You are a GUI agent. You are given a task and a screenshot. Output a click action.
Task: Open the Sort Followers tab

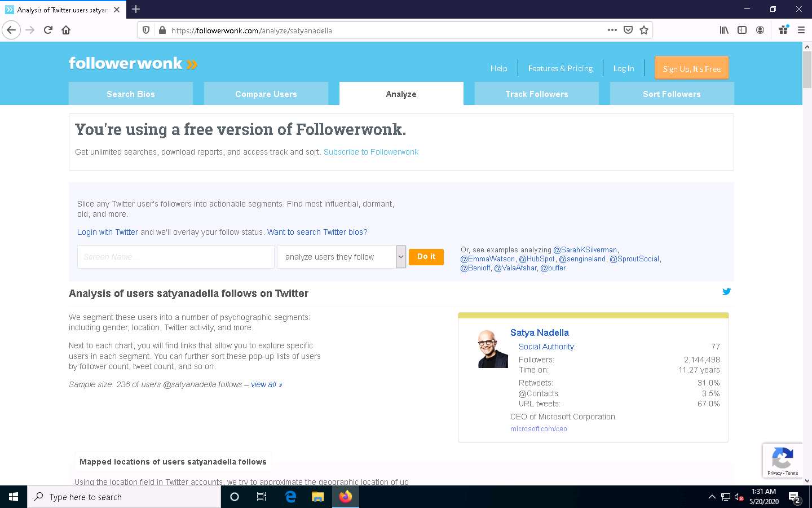[672, 94]
